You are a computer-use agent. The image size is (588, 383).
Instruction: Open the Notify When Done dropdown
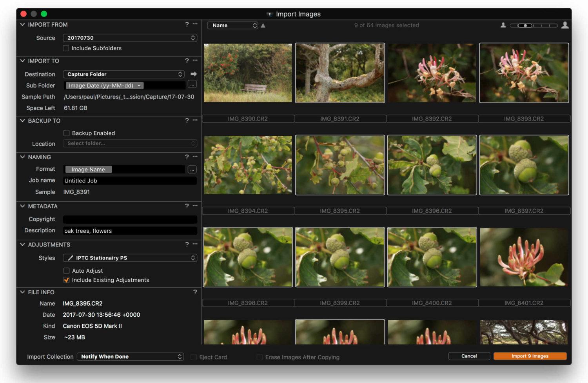click(130, 357)
